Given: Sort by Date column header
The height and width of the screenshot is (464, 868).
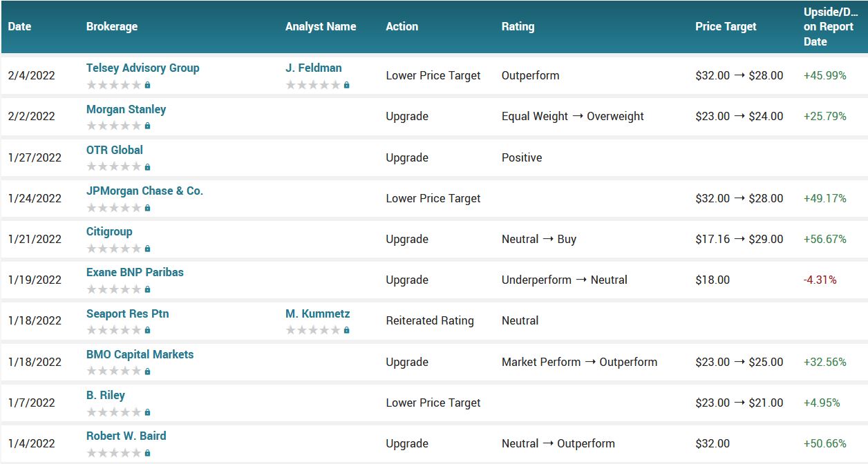Looking at the screenshot, I should coord(19,26).
